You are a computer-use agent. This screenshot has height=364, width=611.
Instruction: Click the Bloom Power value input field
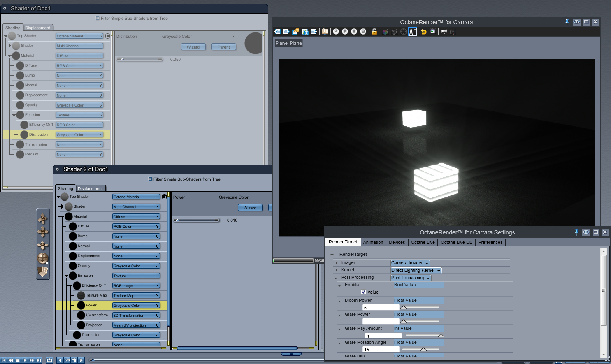381,307
